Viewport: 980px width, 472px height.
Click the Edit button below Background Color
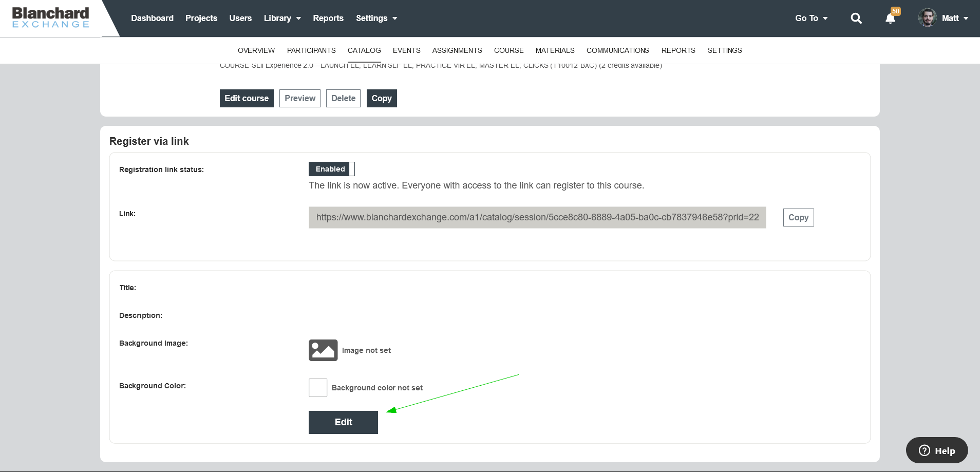(343, 422)
